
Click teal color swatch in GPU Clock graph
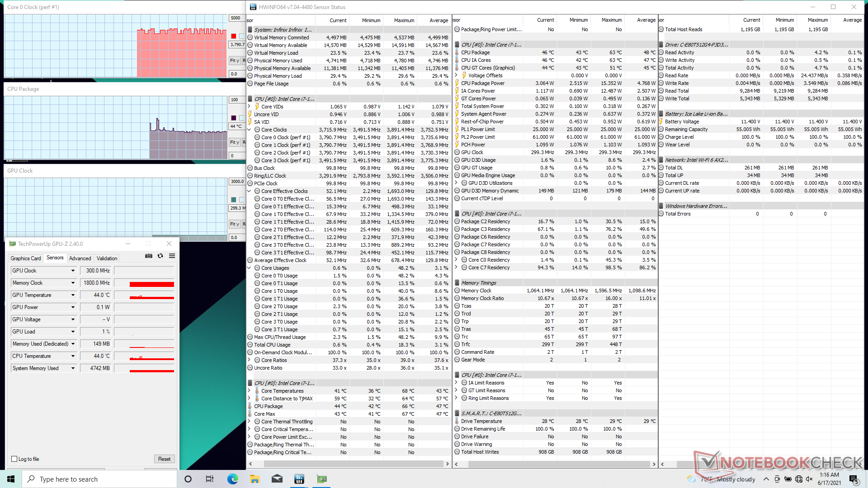tap(234, 200)
